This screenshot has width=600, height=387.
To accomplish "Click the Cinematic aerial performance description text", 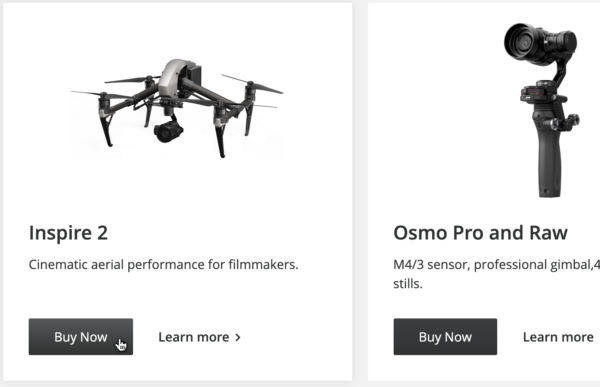I will (x=163, y=265).
